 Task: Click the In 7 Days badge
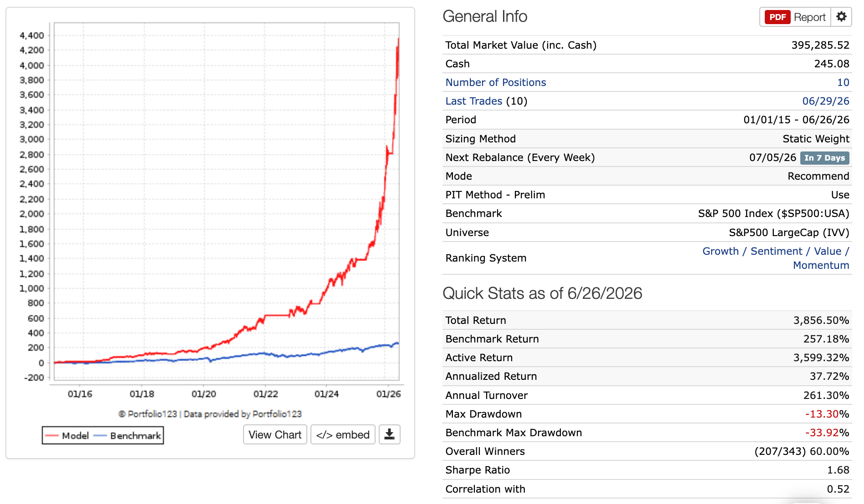(x=824, y=158)
